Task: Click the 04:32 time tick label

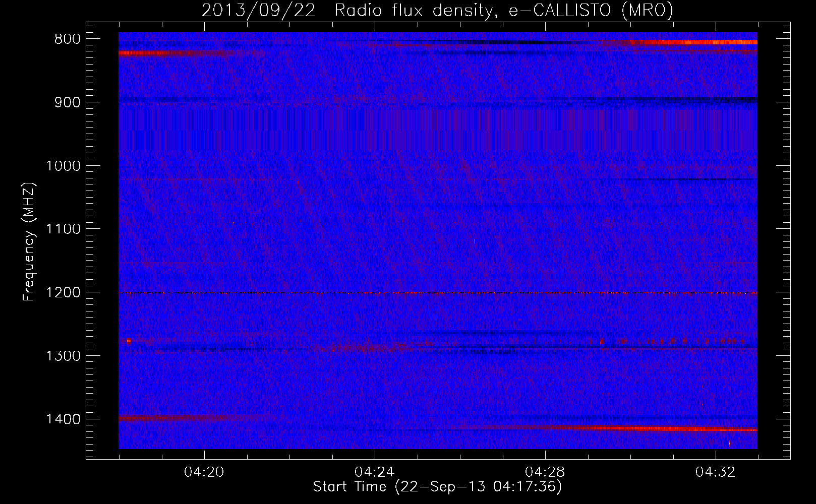Action: [x=716, y=472]
